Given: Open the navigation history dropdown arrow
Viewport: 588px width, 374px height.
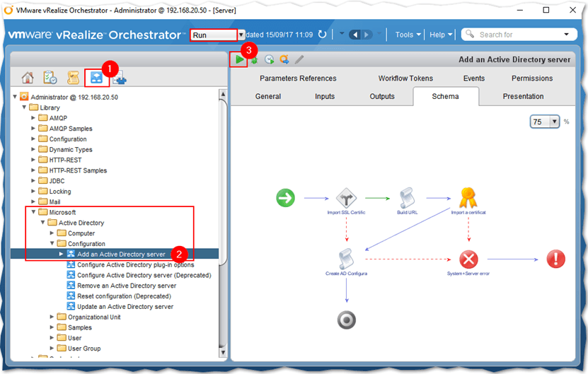Looking at the screenshot, I should (x=342, y=34).
